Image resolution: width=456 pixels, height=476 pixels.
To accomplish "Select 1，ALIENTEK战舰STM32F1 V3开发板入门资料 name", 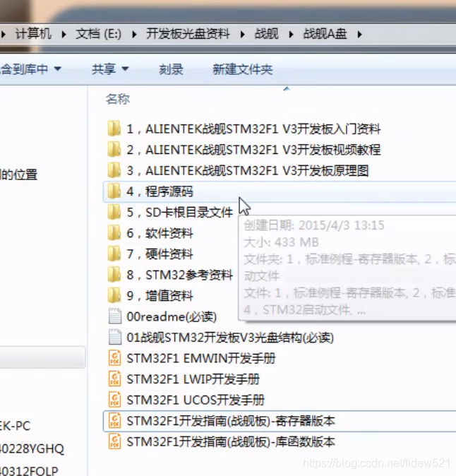I will (x=253, y=129).
